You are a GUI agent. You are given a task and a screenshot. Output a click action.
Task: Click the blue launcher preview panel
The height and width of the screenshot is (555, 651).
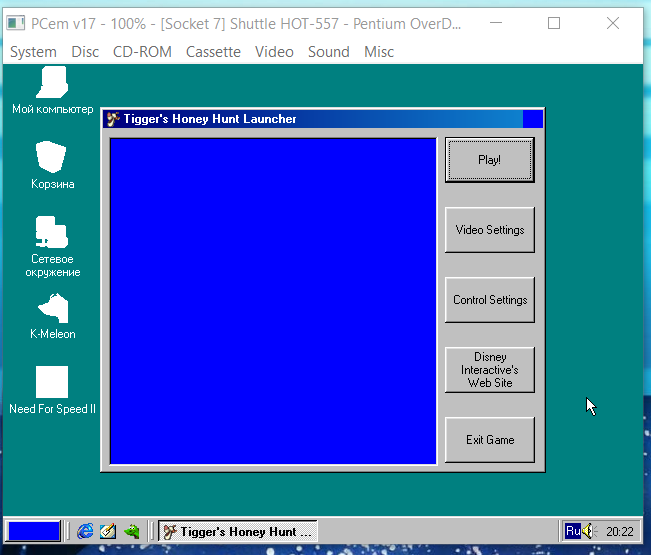point(273,301)
